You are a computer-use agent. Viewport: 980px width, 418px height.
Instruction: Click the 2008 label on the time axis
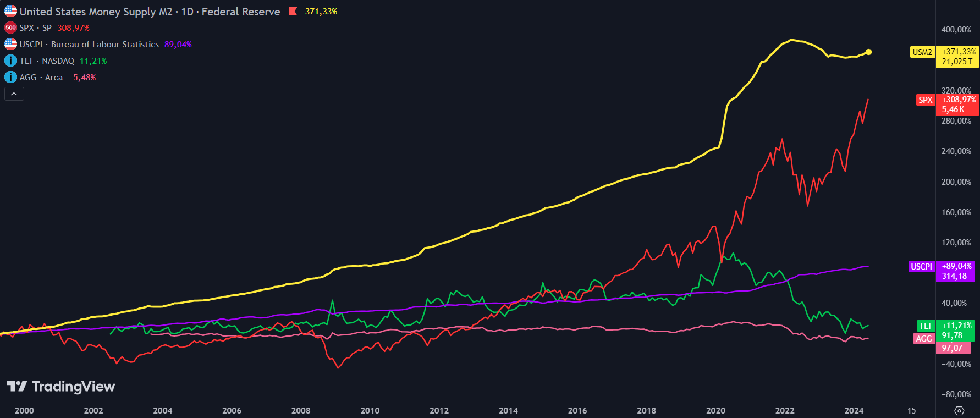(301, 411)
